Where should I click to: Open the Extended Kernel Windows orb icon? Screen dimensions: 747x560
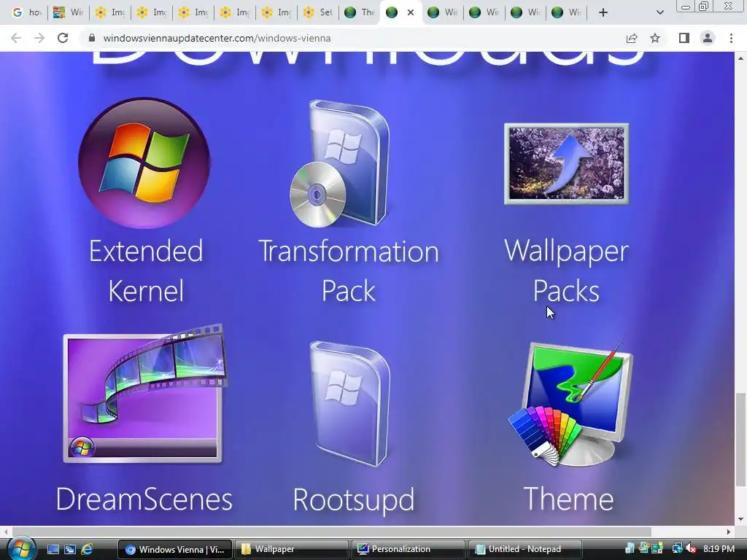click(x=144, y=163)
